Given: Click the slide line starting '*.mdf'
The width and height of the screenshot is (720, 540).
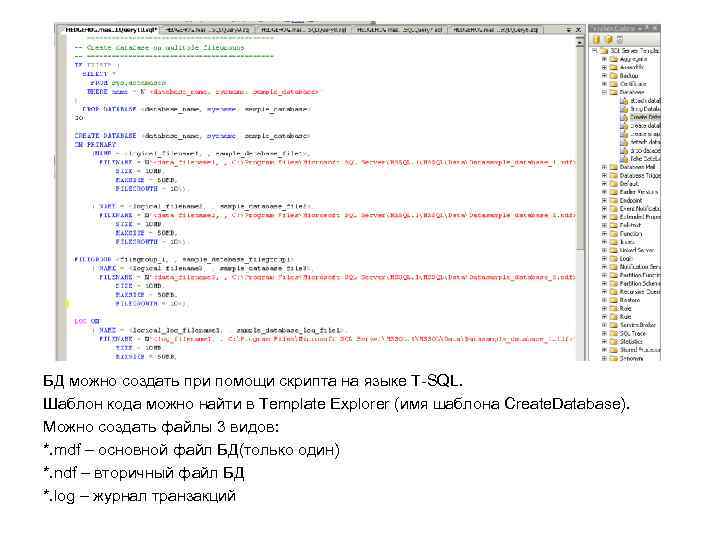Looking at the screenshot, I should (191, 450).
